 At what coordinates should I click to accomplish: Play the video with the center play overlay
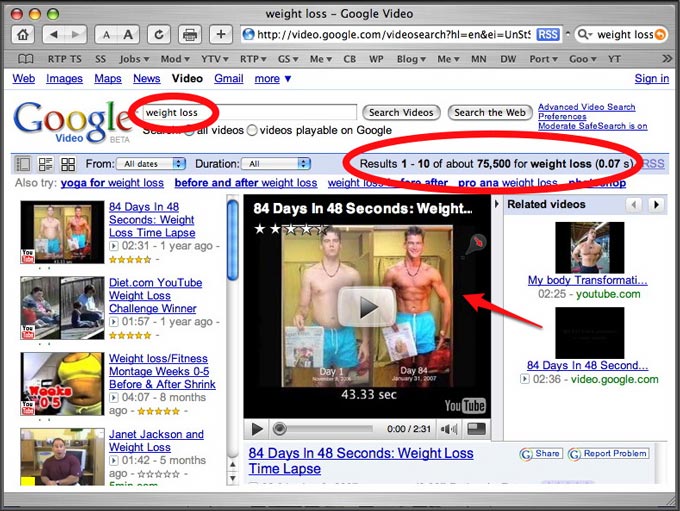point(367,307)
